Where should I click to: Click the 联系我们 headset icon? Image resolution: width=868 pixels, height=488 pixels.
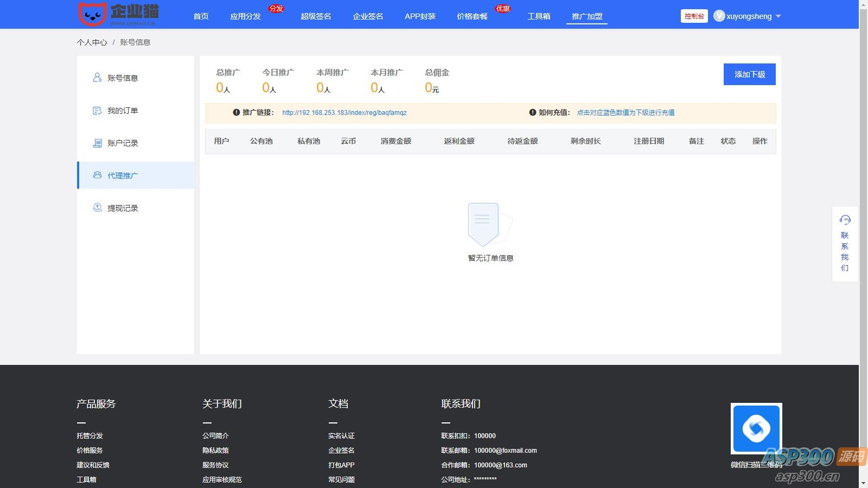pos(845,220)
